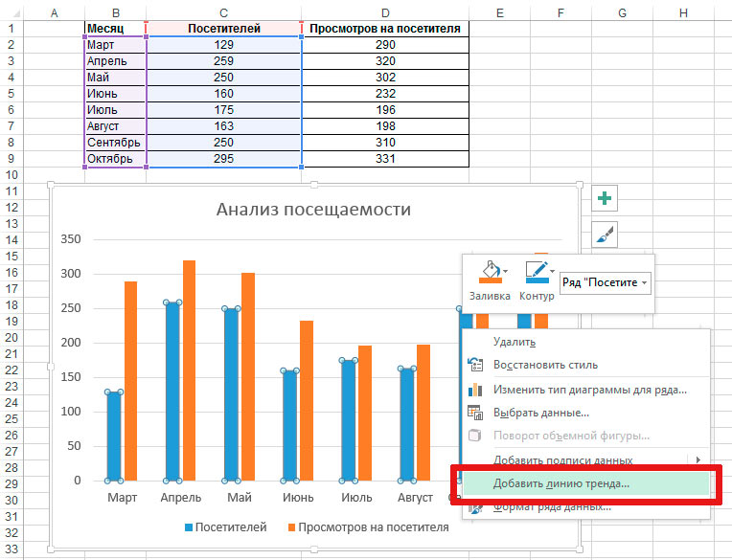The height and width of the screenshot is (560, 732).
Task: Select the blue Март bar
Action: [x=114, y=436]
